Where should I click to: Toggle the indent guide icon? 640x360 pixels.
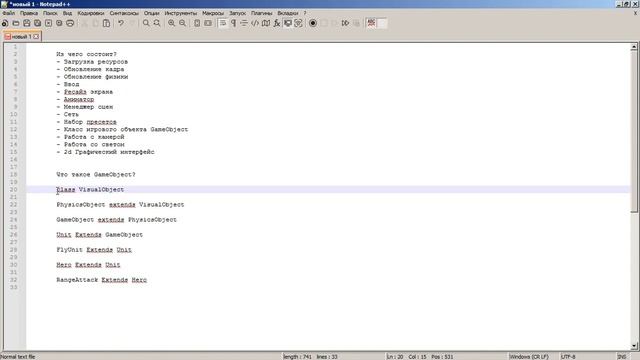(244, 23)
